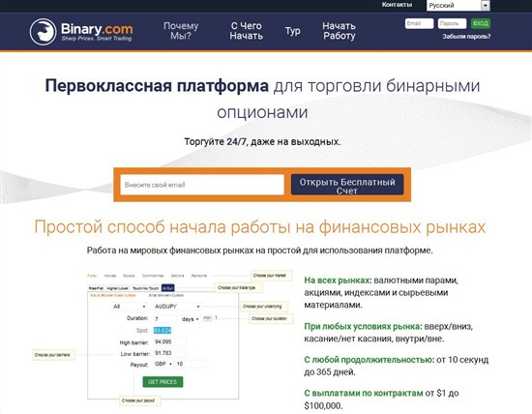Viewport: 532px width, 414px height.
Task: Select the Indices market tab
Action: 110,276
